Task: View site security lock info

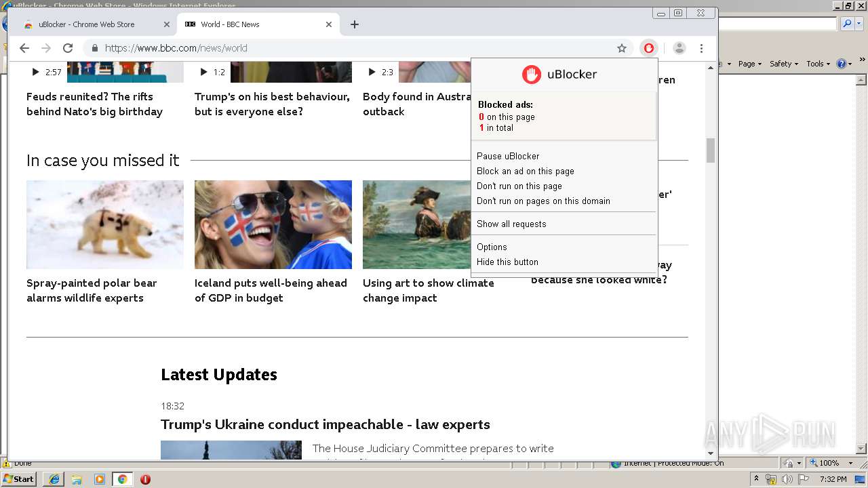Action: [95, 48]
